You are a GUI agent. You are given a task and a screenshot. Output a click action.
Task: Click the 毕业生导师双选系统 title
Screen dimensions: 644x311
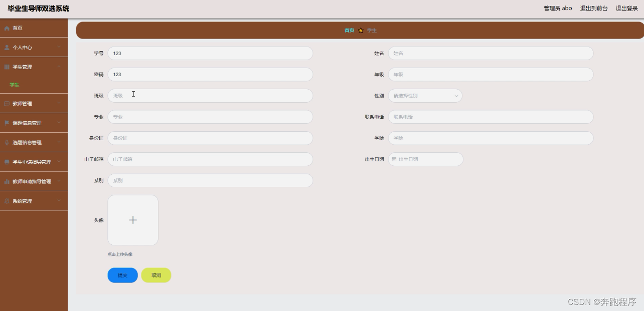(x=39, y=9)
